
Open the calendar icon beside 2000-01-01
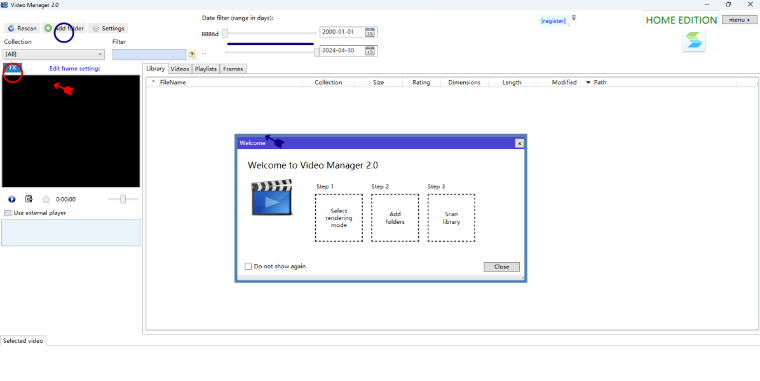coord(370,32)
